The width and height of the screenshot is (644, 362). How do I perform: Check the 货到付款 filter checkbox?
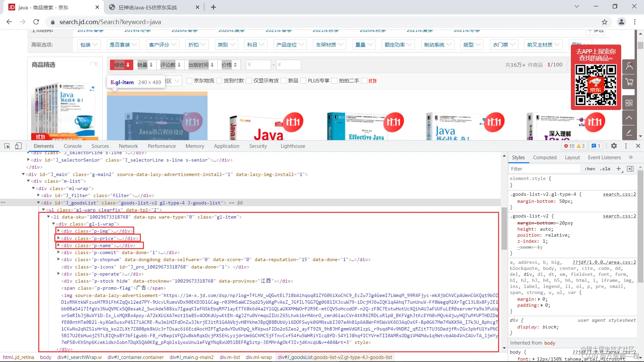219,81
